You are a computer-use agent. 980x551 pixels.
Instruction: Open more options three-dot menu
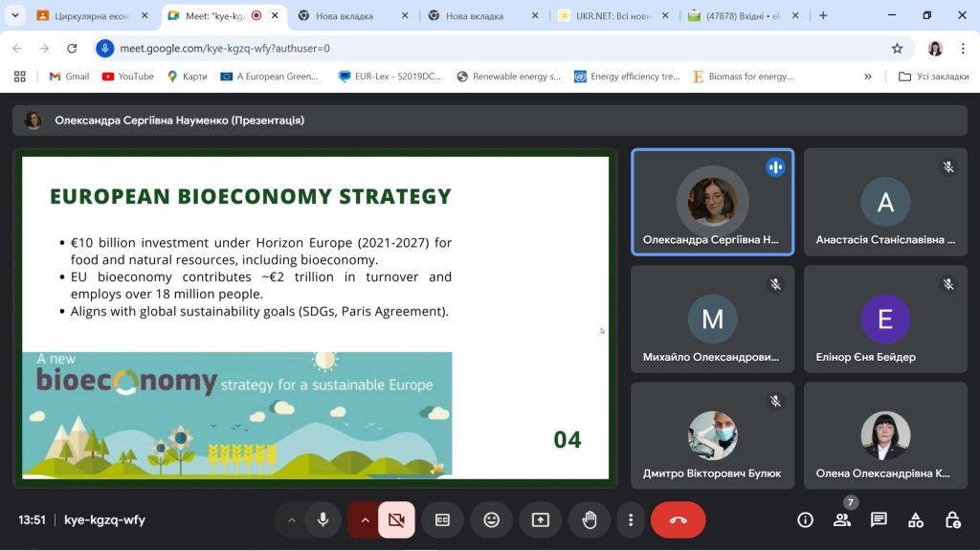click(x=631, y=519)
